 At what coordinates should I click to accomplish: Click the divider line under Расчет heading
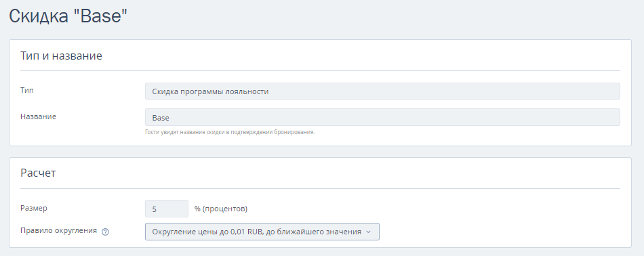tap(321, 189)
